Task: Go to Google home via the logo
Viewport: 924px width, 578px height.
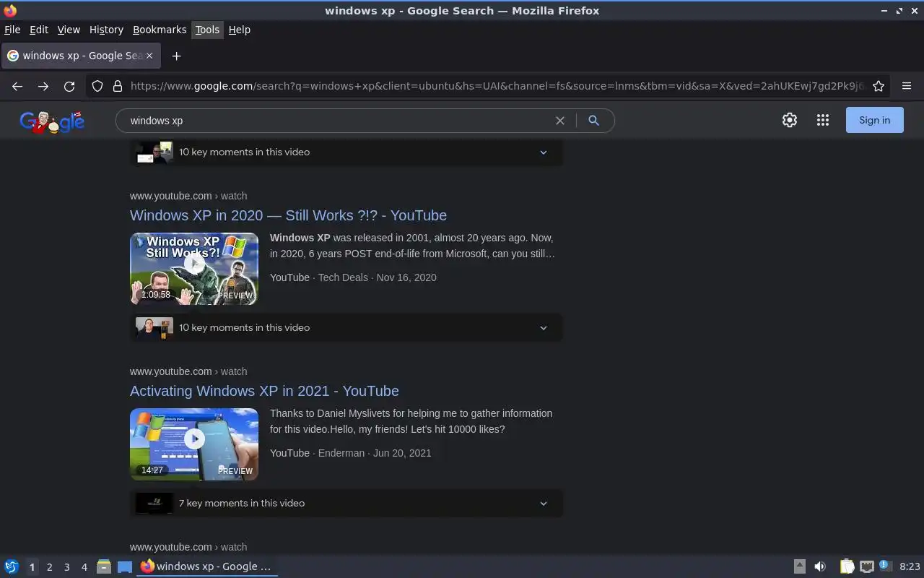Action: (52, 121)
